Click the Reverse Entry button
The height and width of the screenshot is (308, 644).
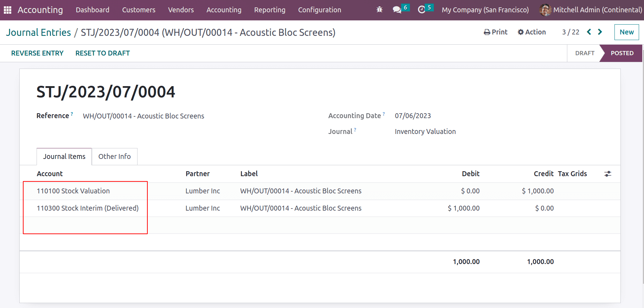pyautogui.click(x=37, y=53)
